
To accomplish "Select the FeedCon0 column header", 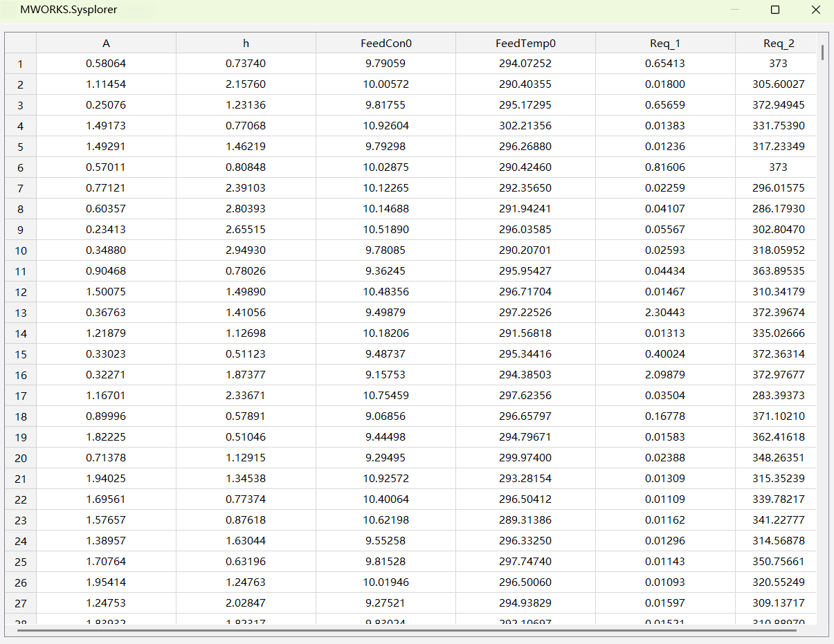I will (x=386, y=43).
